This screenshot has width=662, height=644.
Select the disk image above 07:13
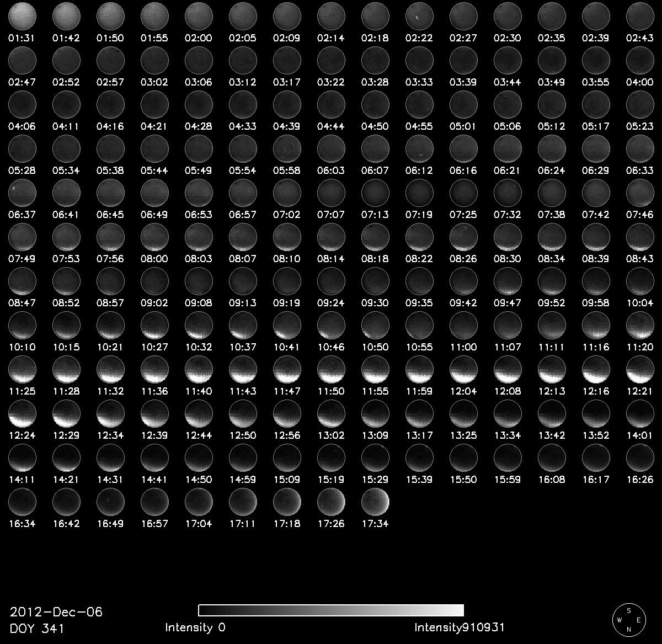tap(375, 192)
